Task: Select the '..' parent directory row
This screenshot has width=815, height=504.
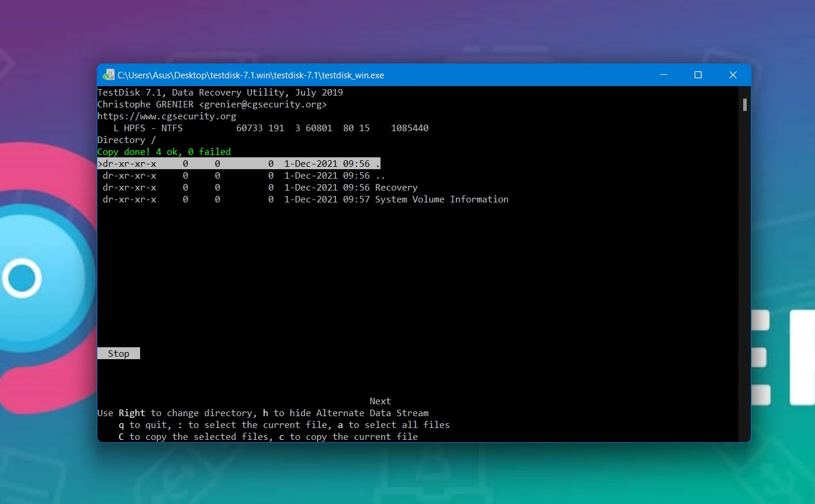Action: [244, 176]
